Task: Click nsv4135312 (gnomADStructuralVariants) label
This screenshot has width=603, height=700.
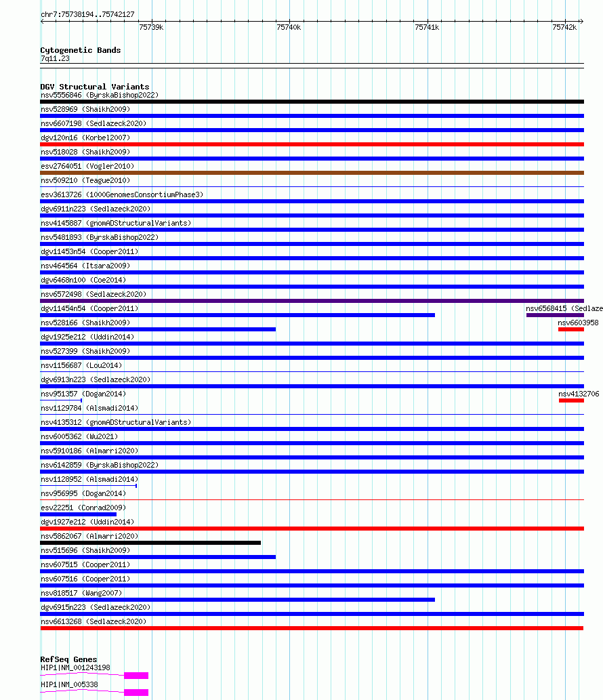Action: point(116,424)
